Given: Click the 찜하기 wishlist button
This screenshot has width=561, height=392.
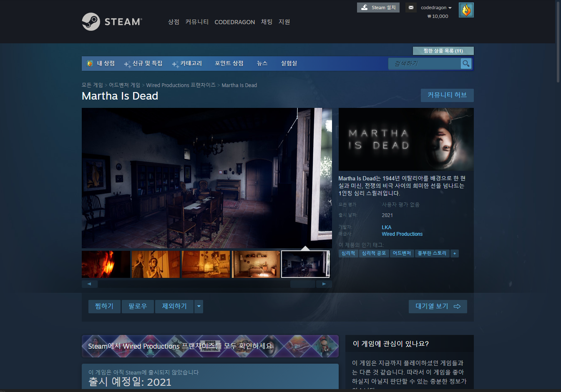Looking at the screenshot, I should click(x=104, y=306).
